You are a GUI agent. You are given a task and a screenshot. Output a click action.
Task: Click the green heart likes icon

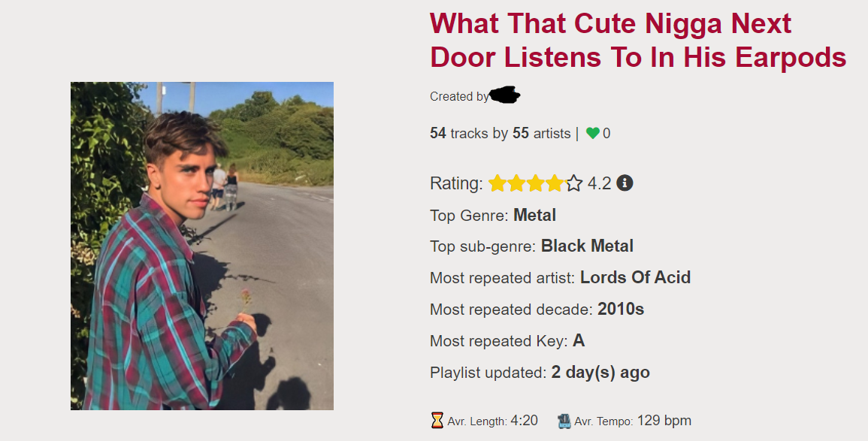pos(592,133)
